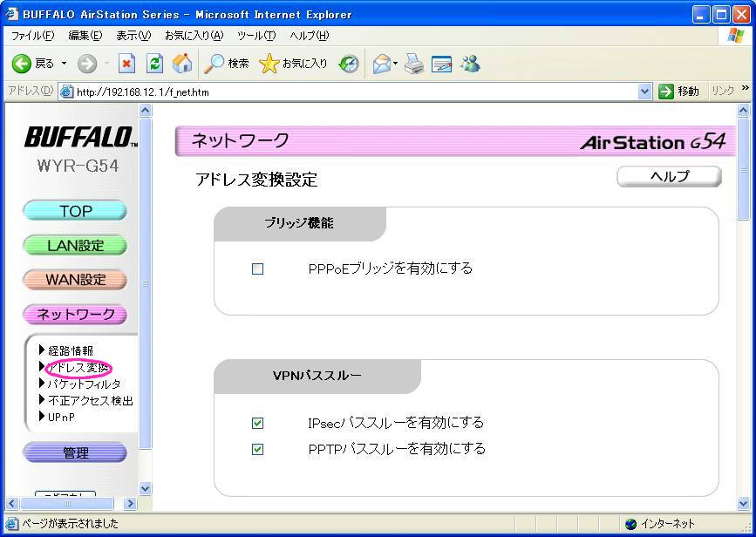Click the Back arrow icon
The image size is (756, 537).
tap(22, 64)
